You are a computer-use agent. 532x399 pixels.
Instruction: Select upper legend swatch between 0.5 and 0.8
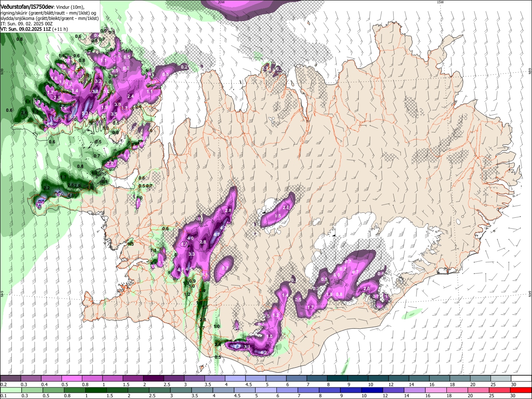click(71, 379)
